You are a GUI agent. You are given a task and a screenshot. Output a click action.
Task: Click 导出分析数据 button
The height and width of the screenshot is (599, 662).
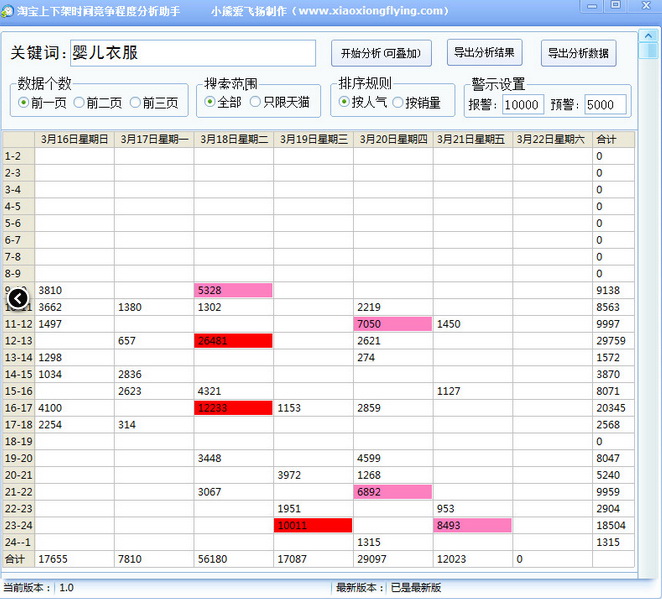click(578, 53)
